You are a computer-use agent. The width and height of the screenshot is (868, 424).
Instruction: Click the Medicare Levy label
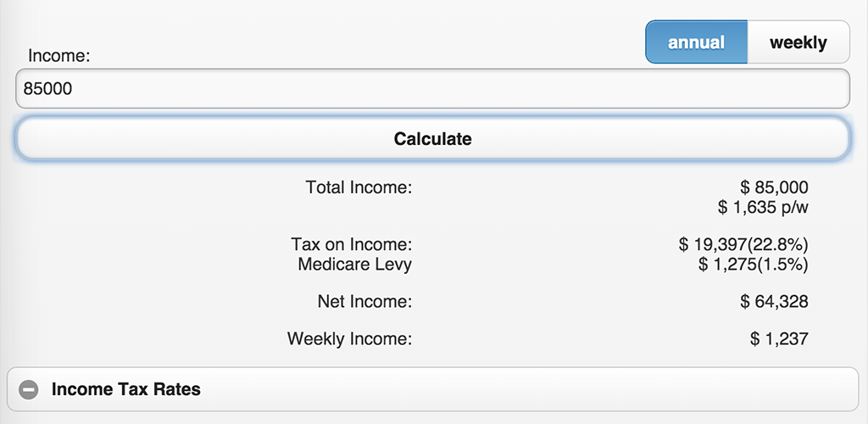[x=354, y=264]
